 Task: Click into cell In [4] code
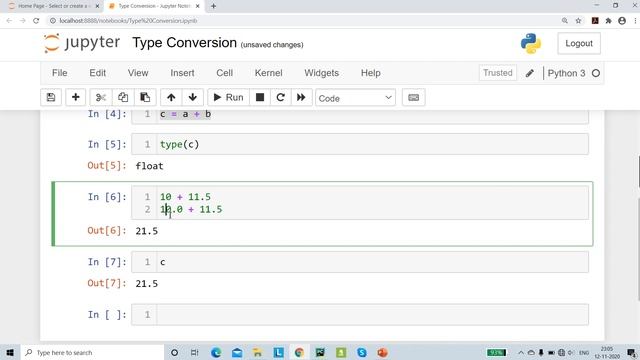372,115
